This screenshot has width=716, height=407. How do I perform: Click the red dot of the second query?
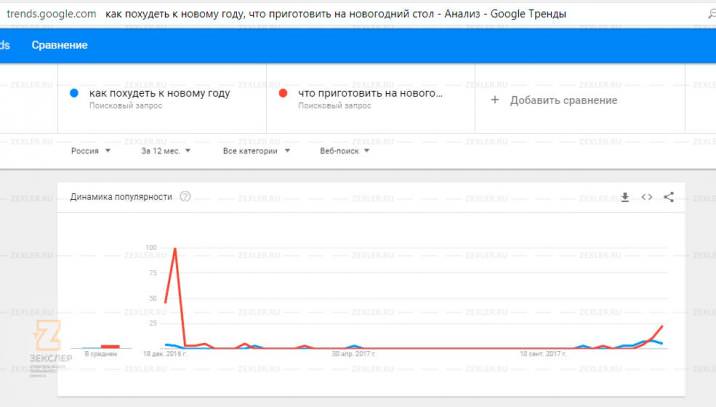[283, 93]
